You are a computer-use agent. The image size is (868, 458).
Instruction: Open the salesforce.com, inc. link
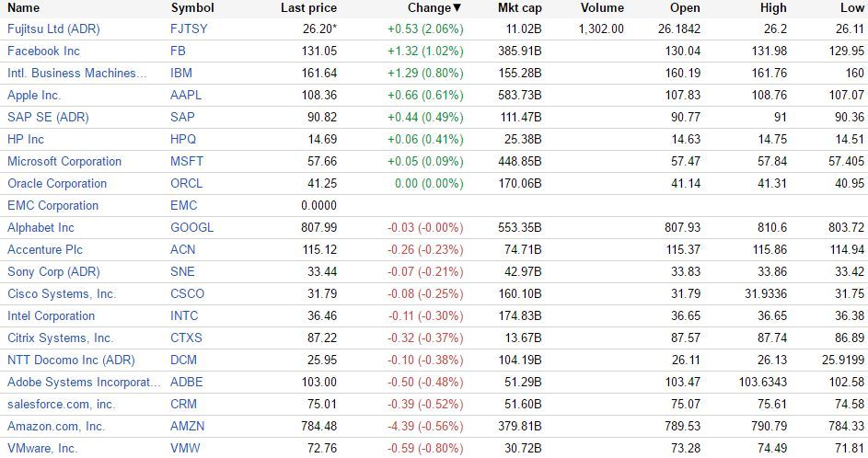pyautogui.click(x=61, y=404)
